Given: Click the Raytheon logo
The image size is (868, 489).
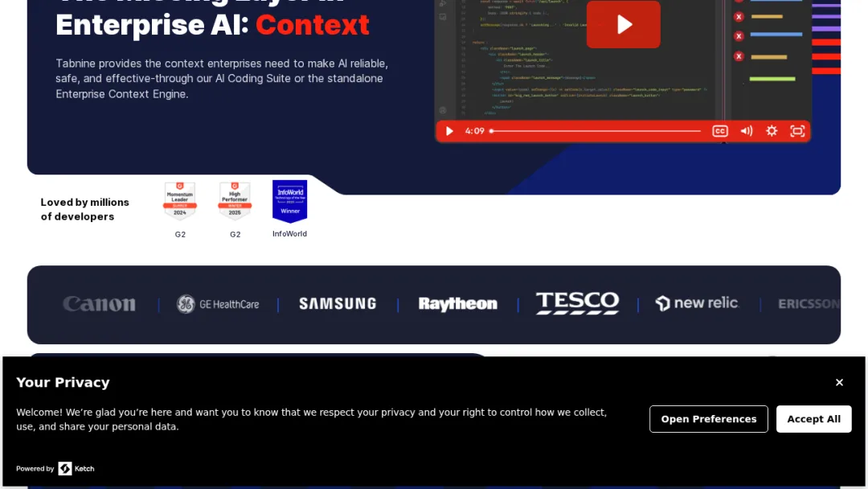Looking at the screenshot, I should pyautogui.click(x=458, y=303).
